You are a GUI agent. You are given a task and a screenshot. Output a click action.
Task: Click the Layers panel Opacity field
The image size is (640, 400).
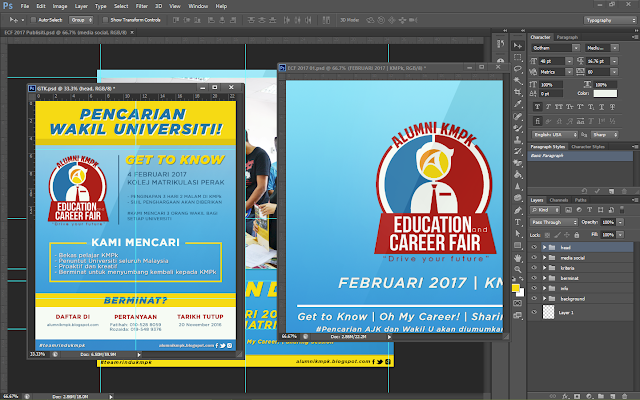pyautogui.click(x=608, y=222)
